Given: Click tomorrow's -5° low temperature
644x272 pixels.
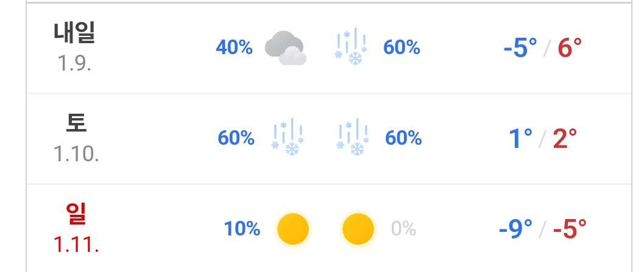Looking at the screenshot, I should point(520,48).
